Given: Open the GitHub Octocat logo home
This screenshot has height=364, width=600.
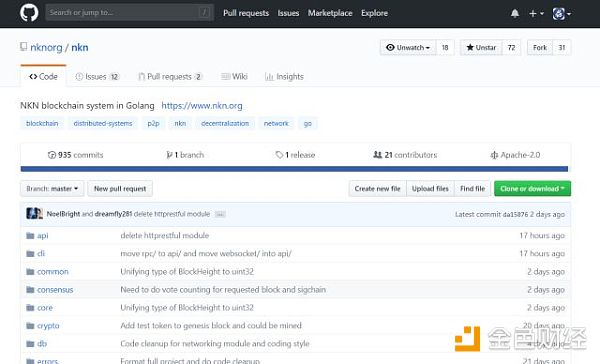Looking at the screenshot, I should click(29, 13).
